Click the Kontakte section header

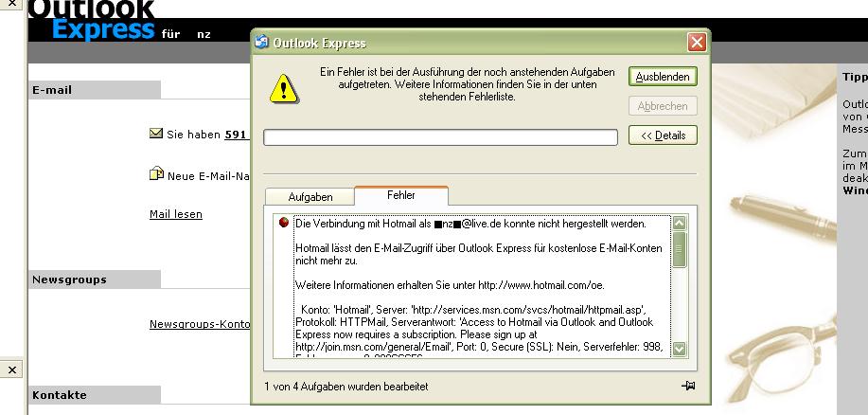point(95,395)
